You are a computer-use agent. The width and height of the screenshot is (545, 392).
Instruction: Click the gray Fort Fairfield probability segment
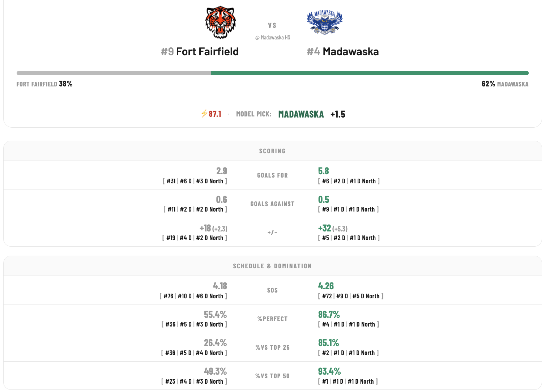coord(114,73)
